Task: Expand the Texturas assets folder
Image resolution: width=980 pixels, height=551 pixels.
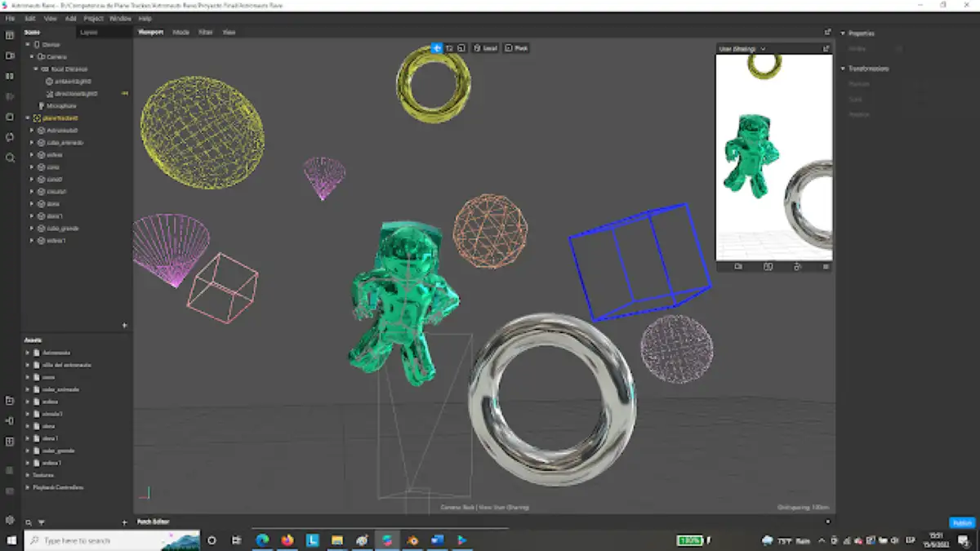Action: pos(27,475)
